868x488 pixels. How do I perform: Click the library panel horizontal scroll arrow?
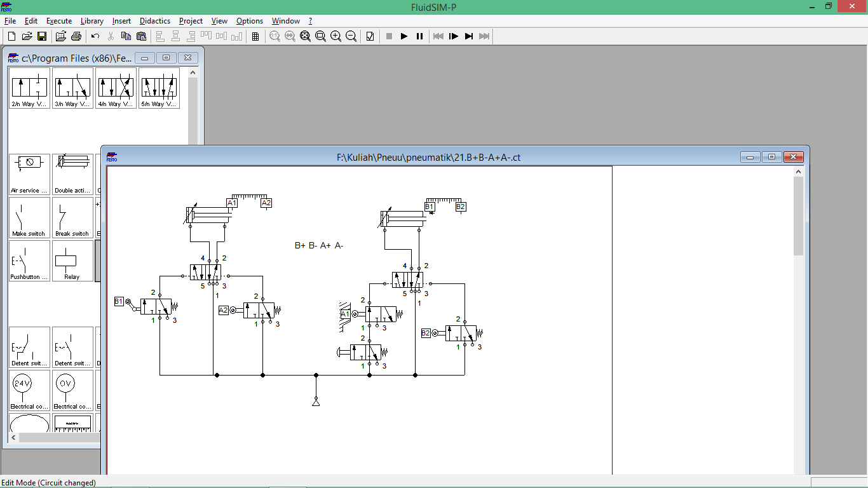pos(13,437)
